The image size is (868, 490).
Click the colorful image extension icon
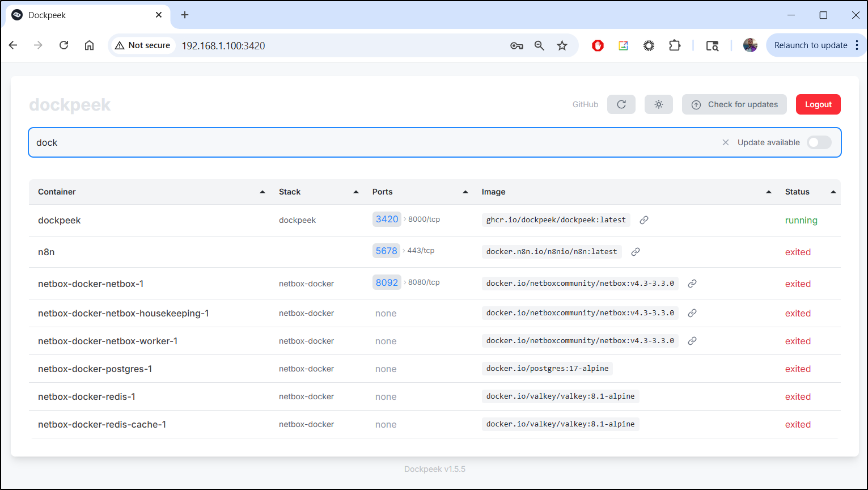(623, 45)
